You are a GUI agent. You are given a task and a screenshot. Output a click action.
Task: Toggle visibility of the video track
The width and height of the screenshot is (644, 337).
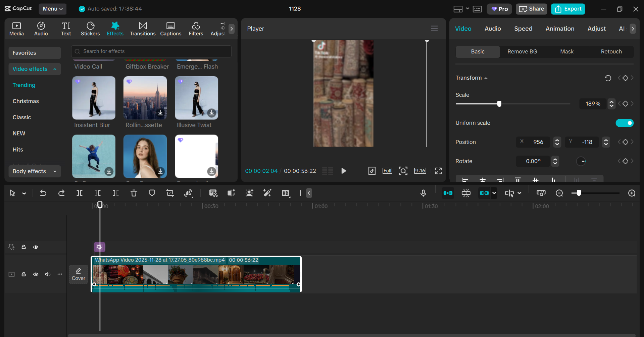(36, 274)
